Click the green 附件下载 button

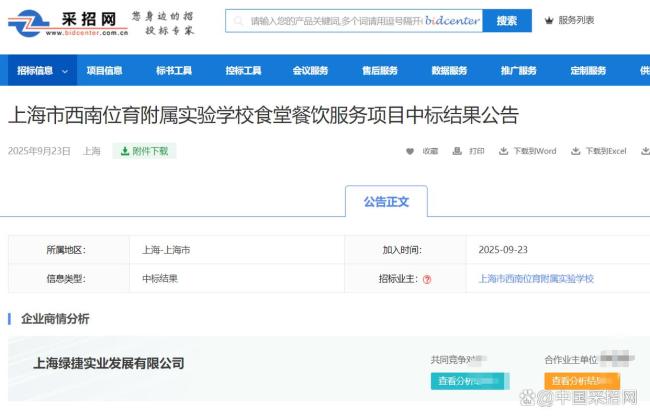click(144, 152)
